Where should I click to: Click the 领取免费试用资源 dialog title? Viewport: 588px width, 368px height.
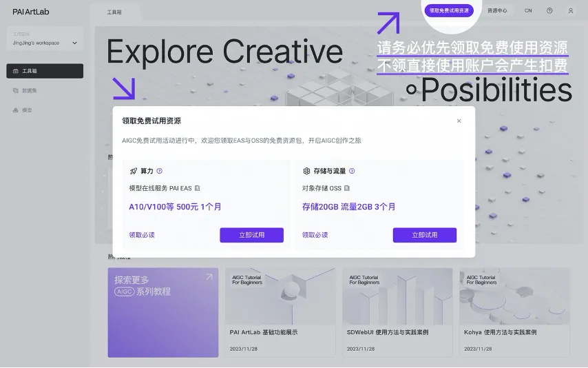[x=151, y=121]
